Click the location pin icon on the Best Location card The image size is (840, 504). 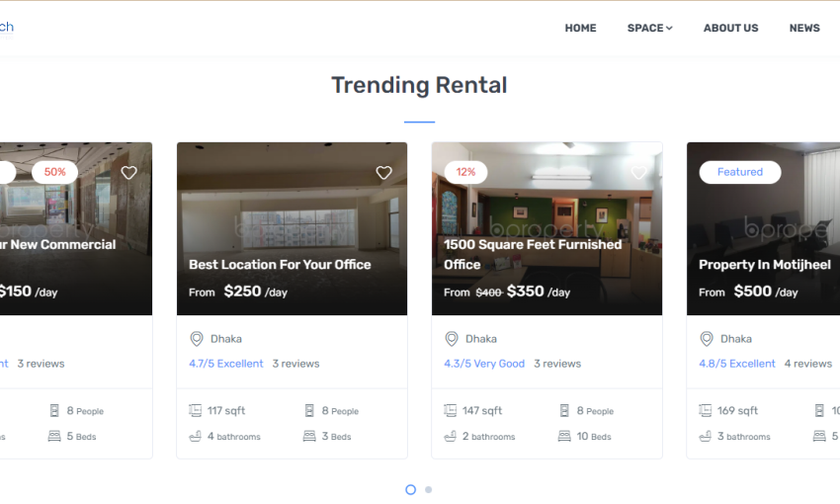click(197, 339)
